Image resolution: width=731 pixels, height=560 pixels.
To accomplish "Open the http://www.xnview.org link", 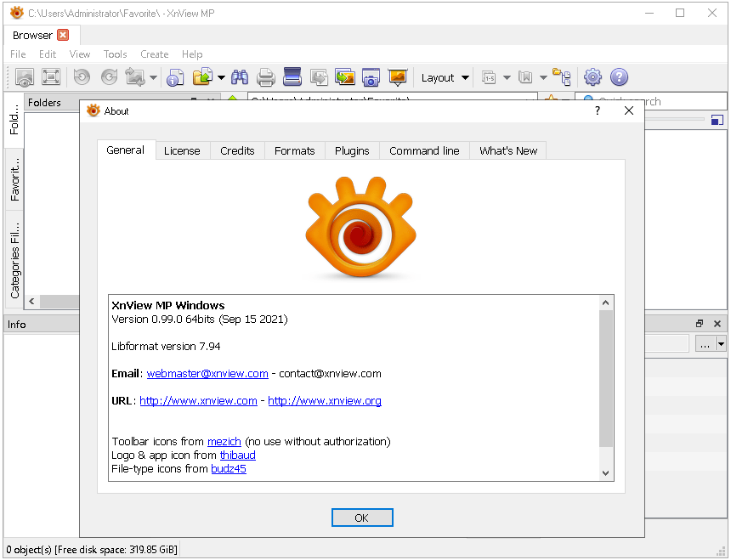I will pos(325,400).
